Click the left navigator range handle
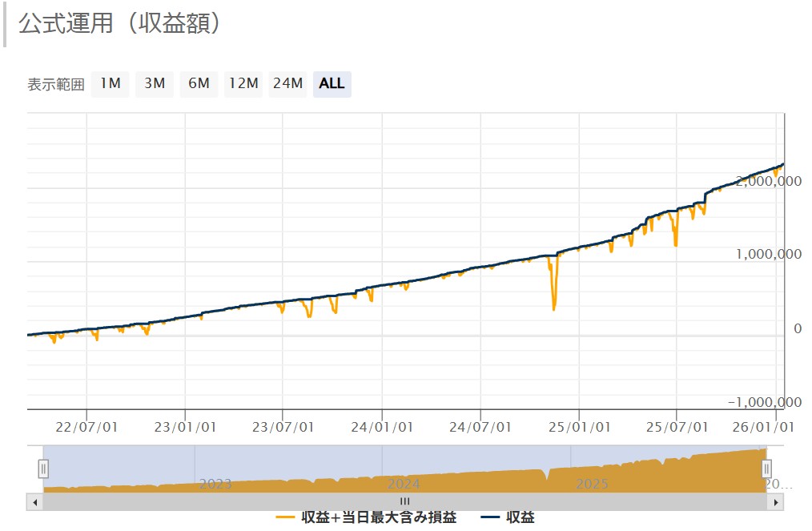 pyautogui.click(x=44, y=469)
